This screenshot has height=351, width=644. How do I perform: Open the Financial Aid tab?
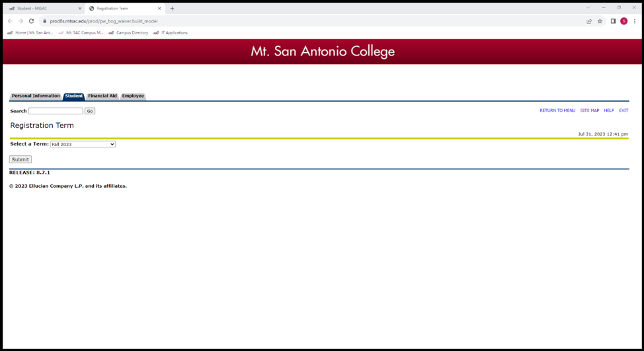click(x=102, y=96)
